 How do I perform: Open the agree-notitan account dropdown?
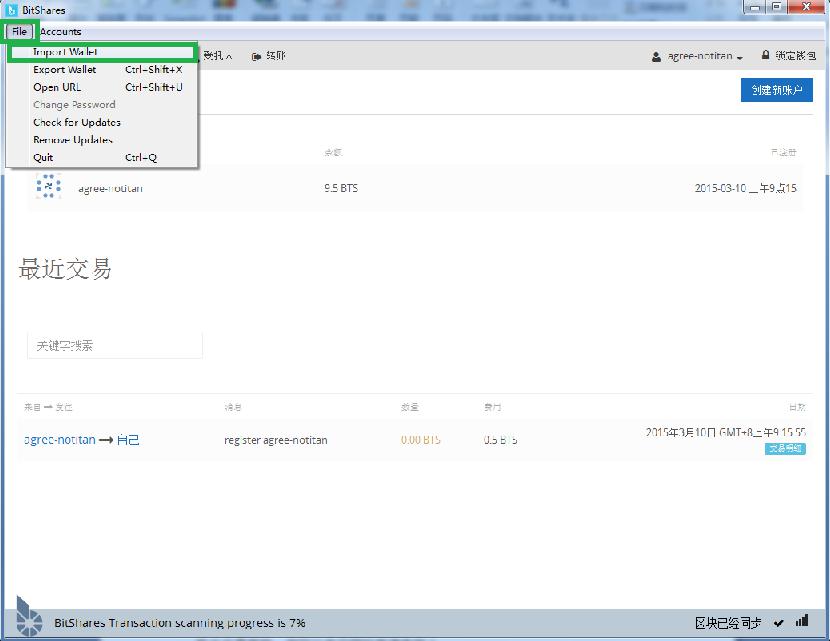click(698, 57)
